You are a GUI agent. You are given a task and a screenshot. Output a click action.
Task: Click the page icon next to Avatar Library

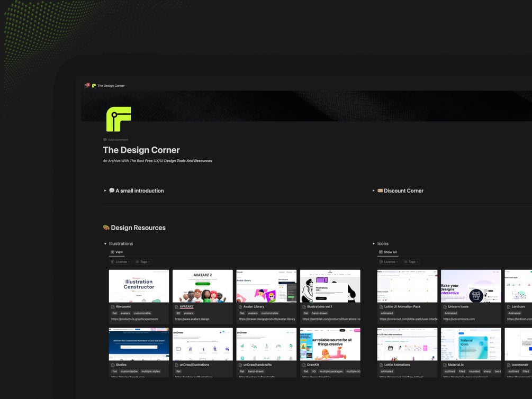click(x=240, y=307)
